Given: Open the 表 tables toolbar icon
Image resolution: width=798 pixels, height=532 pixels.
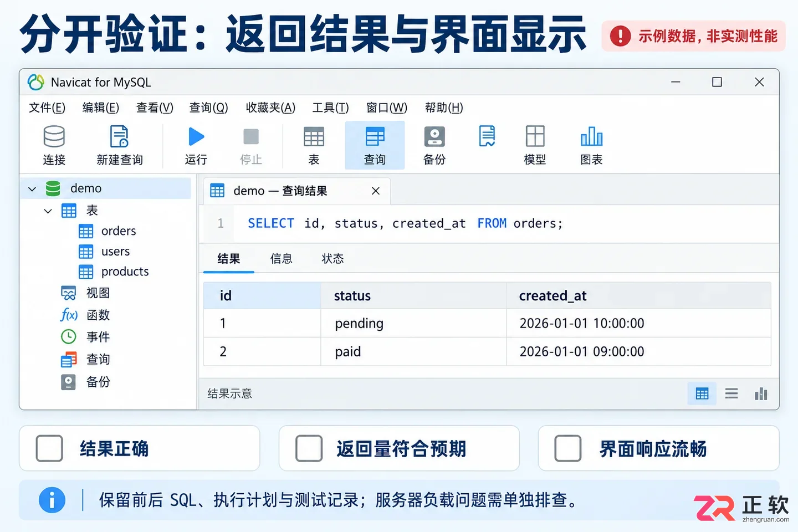Looking at the screenshot, I should (x=314, y=145).
